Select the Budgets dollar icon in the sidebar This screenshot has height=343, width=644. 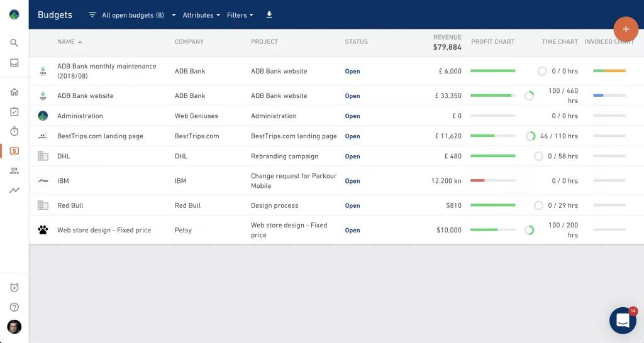14,151
